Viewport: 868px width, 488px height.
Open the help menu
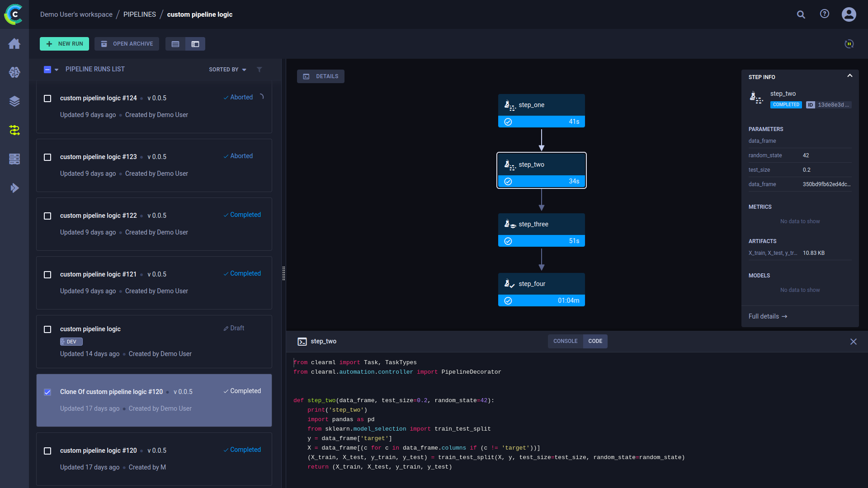point(824,14)
